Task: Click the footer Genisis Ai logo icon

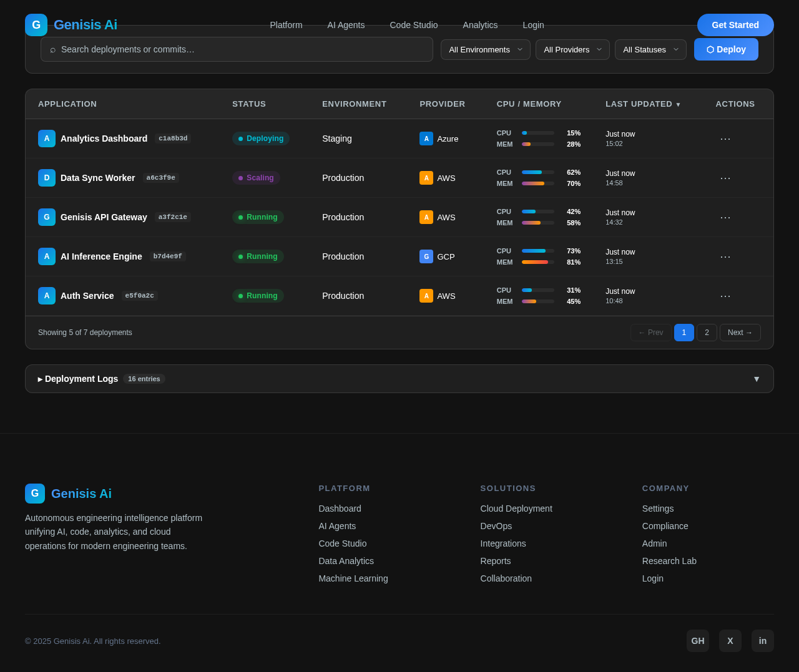Action: [x=35, y=494]
